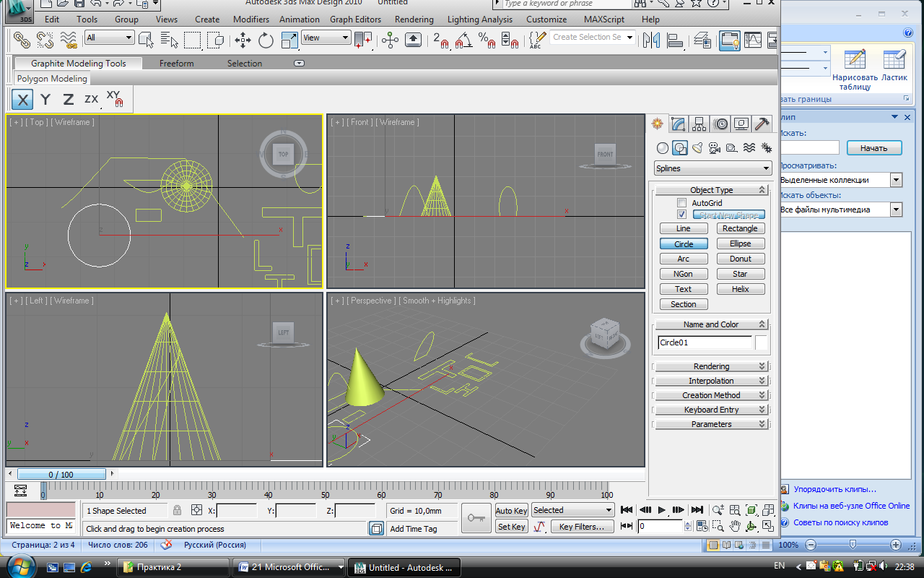Toggle Percent Snap icon
924x578 pixels.
coord(487,40)
